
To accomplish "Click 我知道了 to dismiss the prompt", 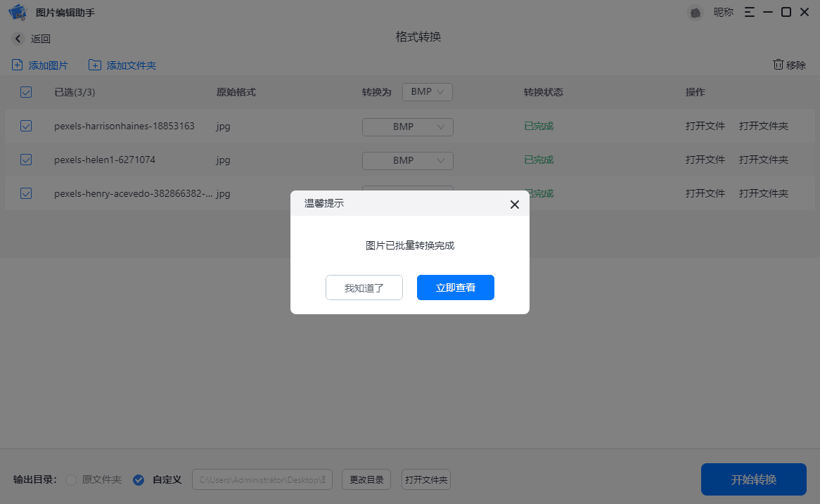I will pyautogui.click(x=364, y=287).
